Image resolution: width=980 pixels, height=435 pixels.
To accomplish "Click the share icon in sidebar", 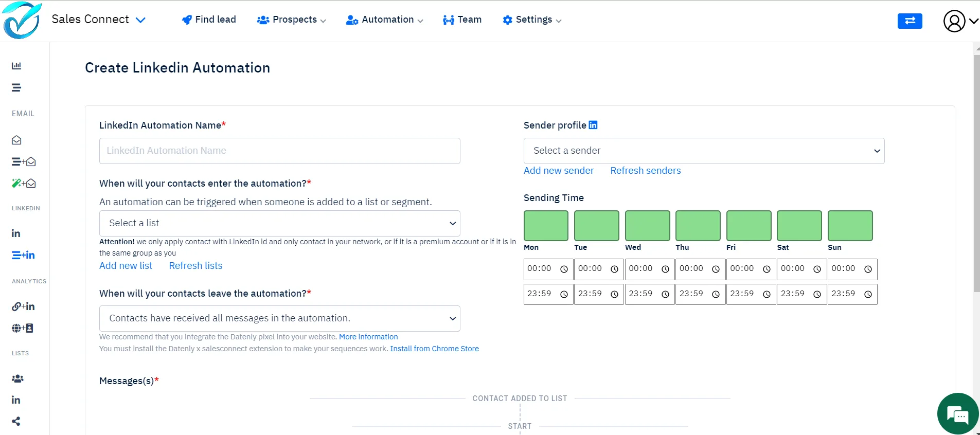I will 16,421.
